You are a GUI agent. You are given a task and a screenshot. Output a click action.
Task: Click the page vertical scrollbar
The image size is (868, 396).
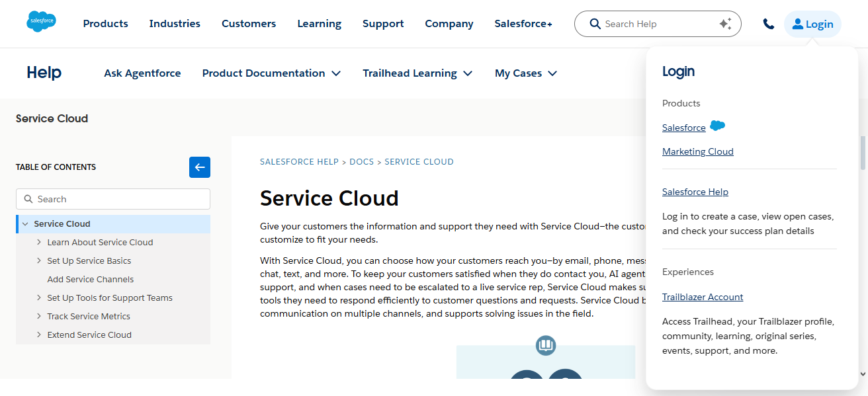tap(863, 153)
